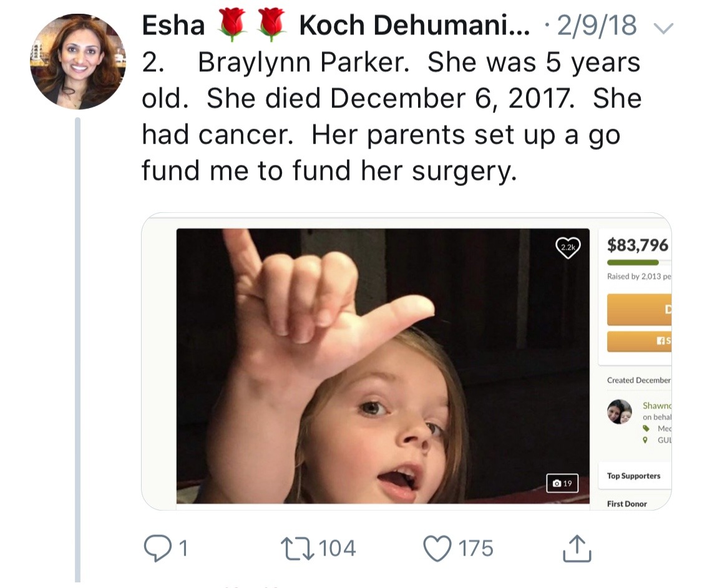Open Esha's profile picture

click(x=77, y=61)
